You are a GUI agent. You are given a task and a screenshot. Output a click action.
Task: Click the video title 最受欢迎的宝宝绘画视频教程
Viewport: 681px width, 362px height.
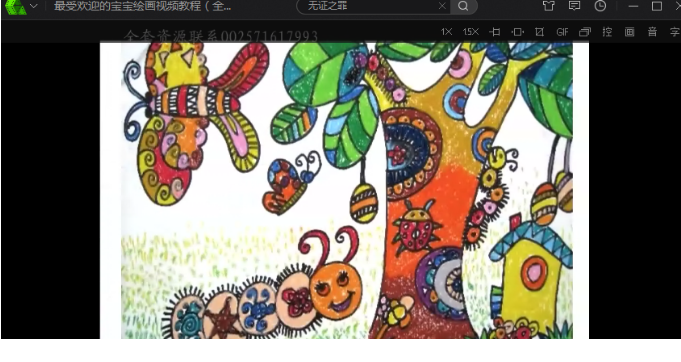[x=142, y=7]
